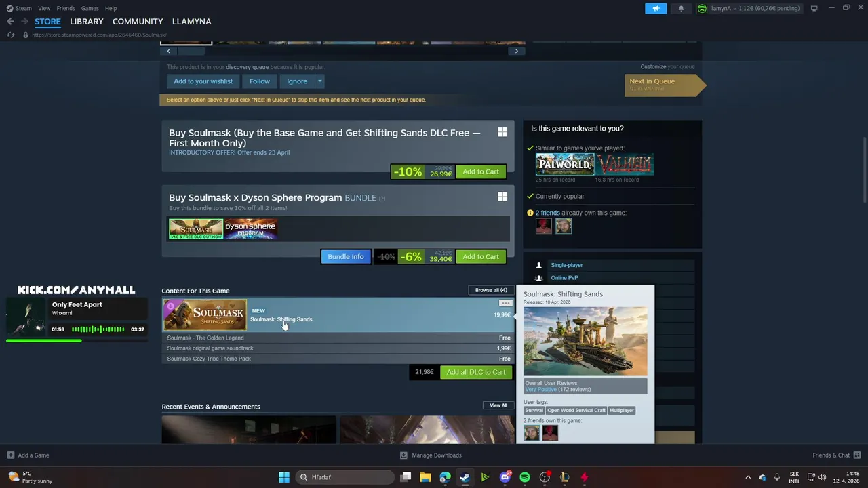Screen dimensions: 868x488
Task: Open Soulmask-Cozy Tribe Theme Pack
Action: coord(338,359)
